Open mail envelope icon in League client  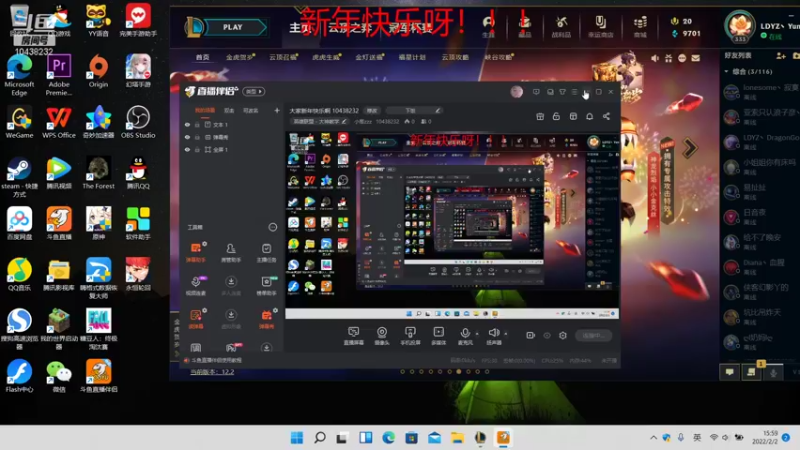click(x=695, y=58)
